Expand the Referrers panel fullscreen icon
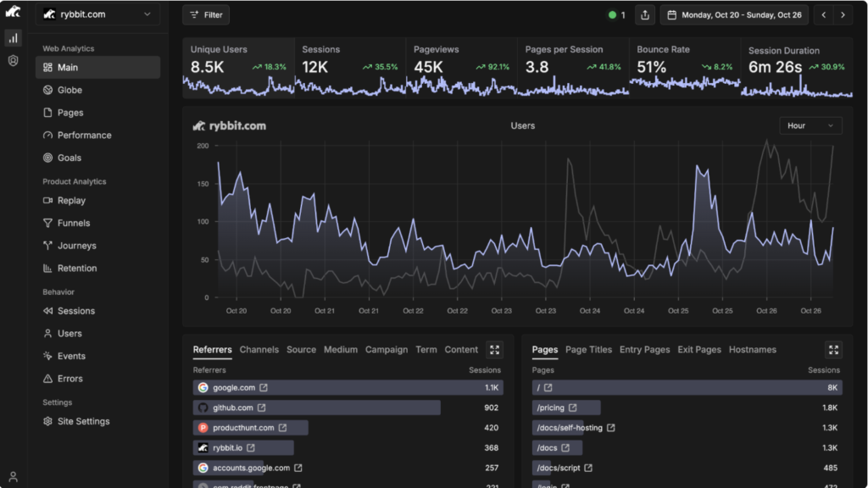 494,350
